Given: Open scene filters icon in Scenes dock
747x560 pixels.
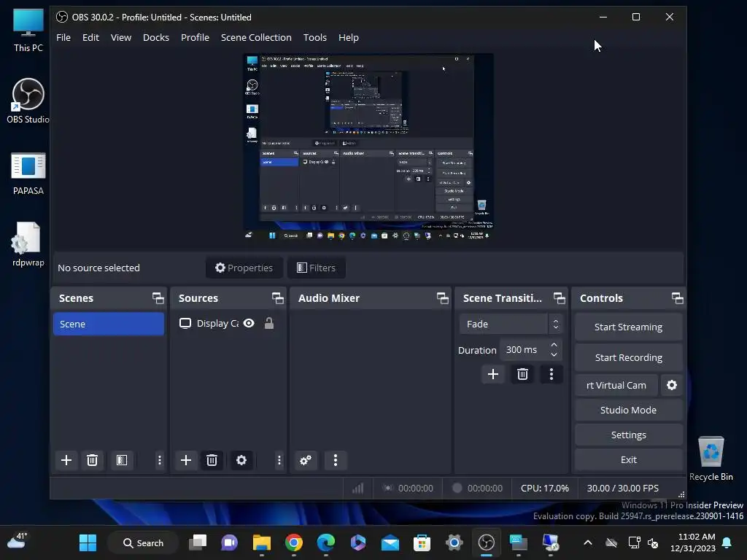Looking at the screenshot, I should point(122,460).
